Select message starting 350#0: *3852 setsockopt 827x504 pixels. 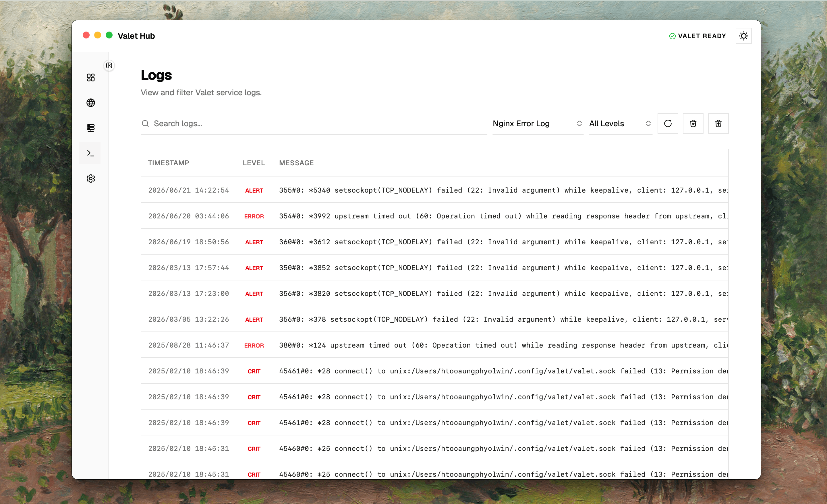[x=503, y=268]
